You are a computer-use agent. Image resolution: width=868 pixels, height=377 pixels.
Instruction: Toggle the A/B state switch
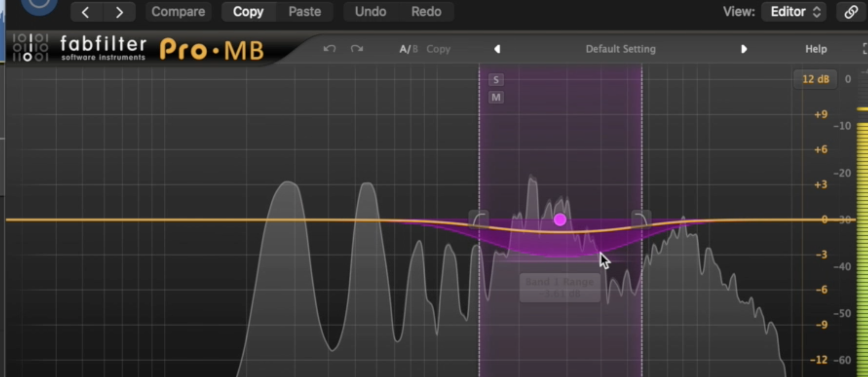pyautogui.click(x=408, y=49)
